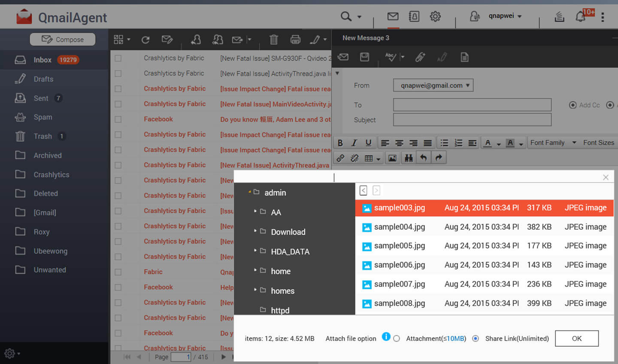Select Attachment (≤10MB) radio option
Screen dimensions: 618x364
(x=397, y=339)
